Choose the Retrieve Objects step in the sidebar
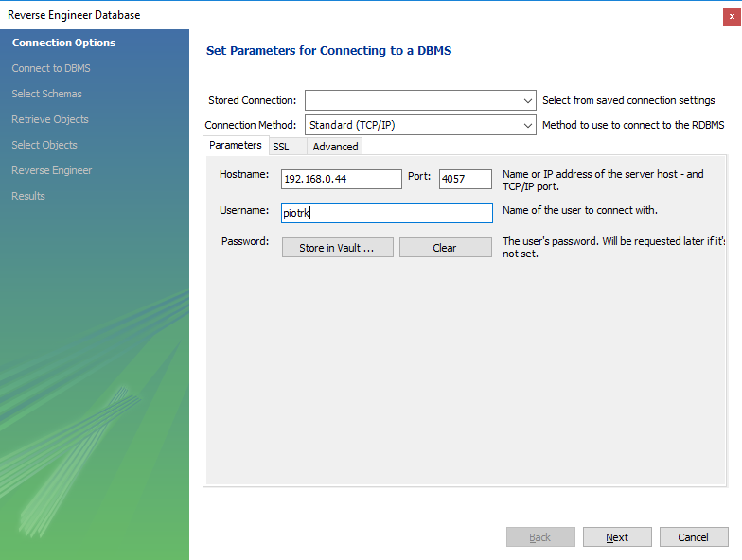 pyautogui.click(x=50, y=119)
